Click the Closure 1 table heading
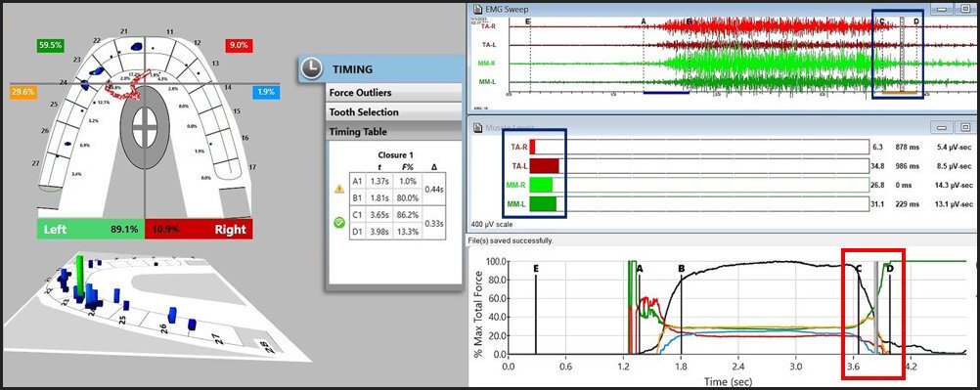The width and height of the screenshot is (980, 390). (x=397, y=155)
